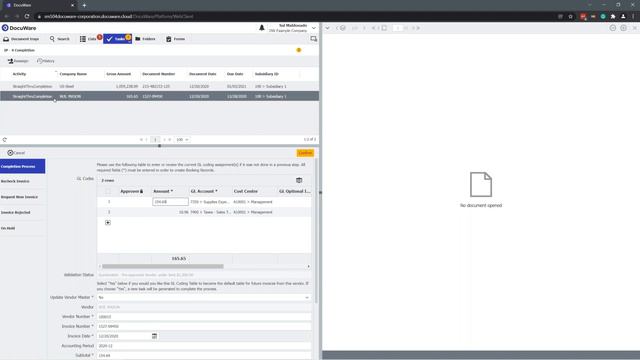640x360 pixels.
Task: Click the viewer zoom-in icon
Action: [623, 28]
